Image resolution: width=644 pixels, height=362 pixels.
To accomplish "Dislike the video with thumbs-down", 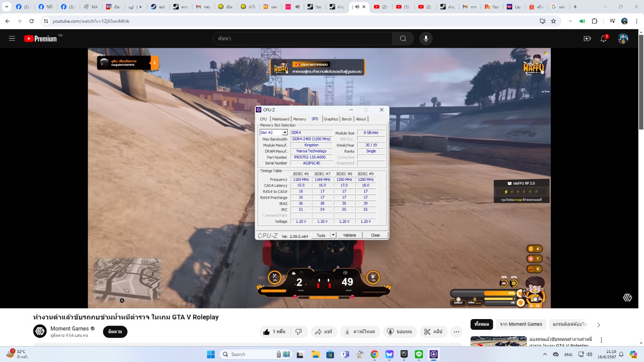I will pos(298,332).
